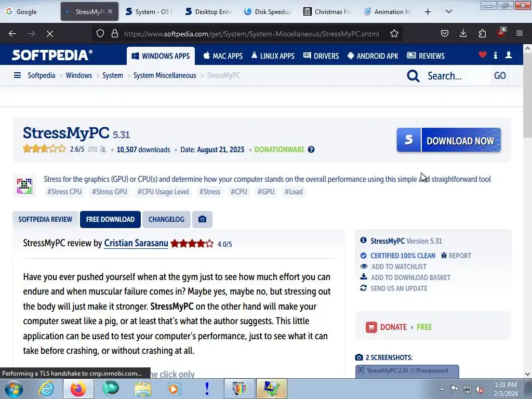Launch Internet Explorer from the taskbar
Image resolution: width=532 pixels, height=399 pixels.
(x=46, y=389)
